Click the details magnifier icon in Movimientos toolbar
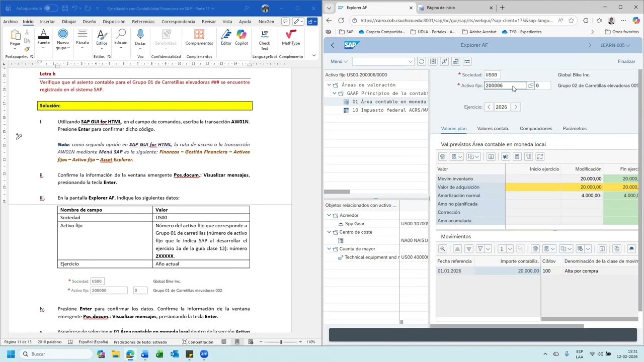This screenshot has width=644, height=362. (443, 249)
